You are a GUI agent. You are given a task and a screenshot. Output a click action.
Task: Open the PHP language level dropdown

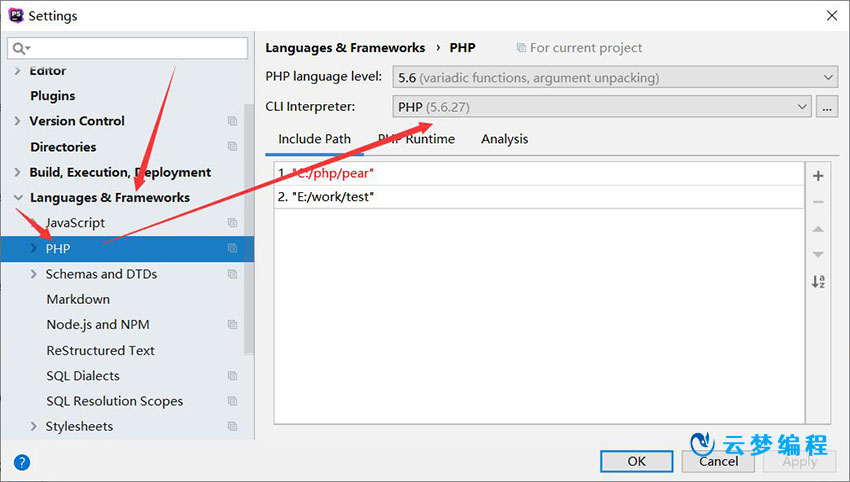tap(615, 77)
